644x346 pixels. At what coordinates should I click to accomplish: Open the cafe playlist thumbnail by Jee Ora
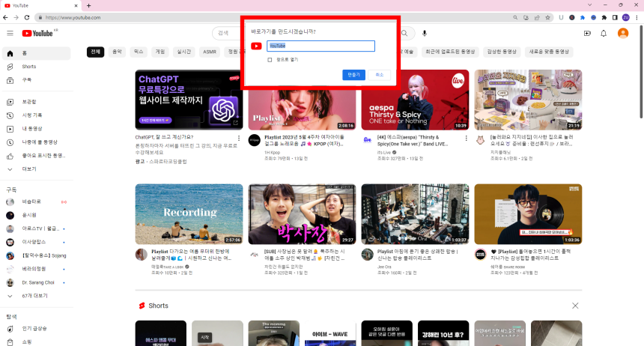pyautogui.click(x=415, y=214)
